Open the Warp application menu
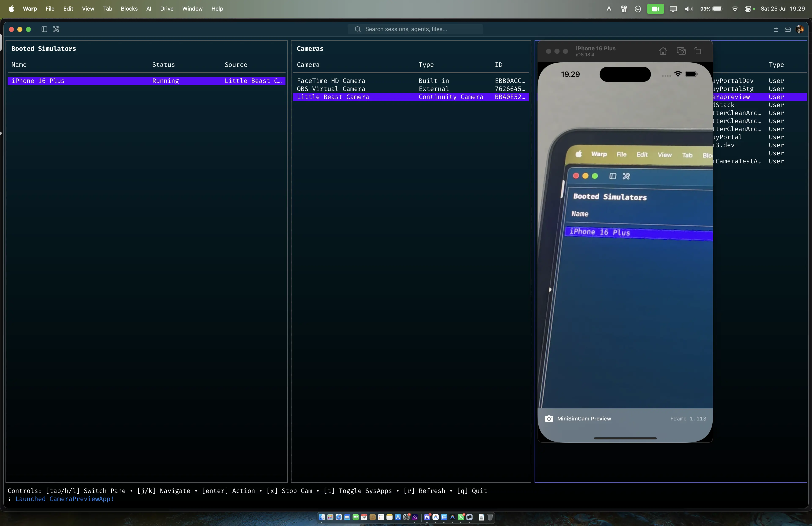 click(x=30, y=8)
